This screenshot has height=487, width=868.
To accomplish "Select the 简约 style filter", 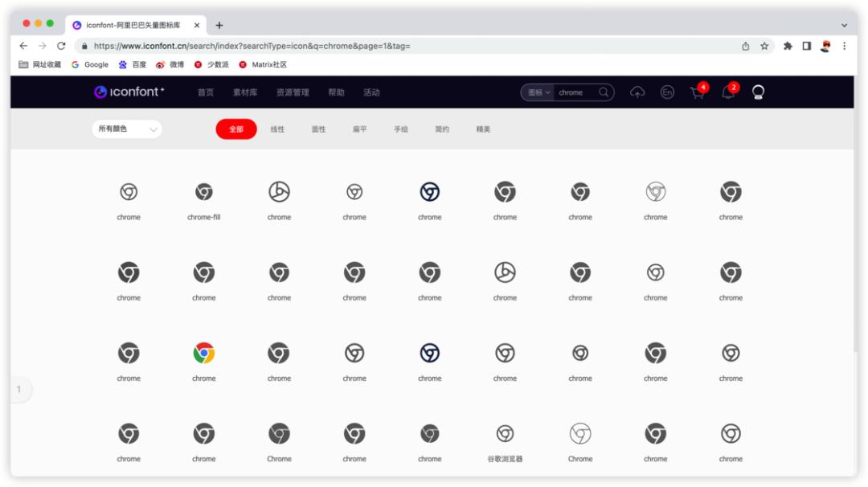I will [442, 129].
